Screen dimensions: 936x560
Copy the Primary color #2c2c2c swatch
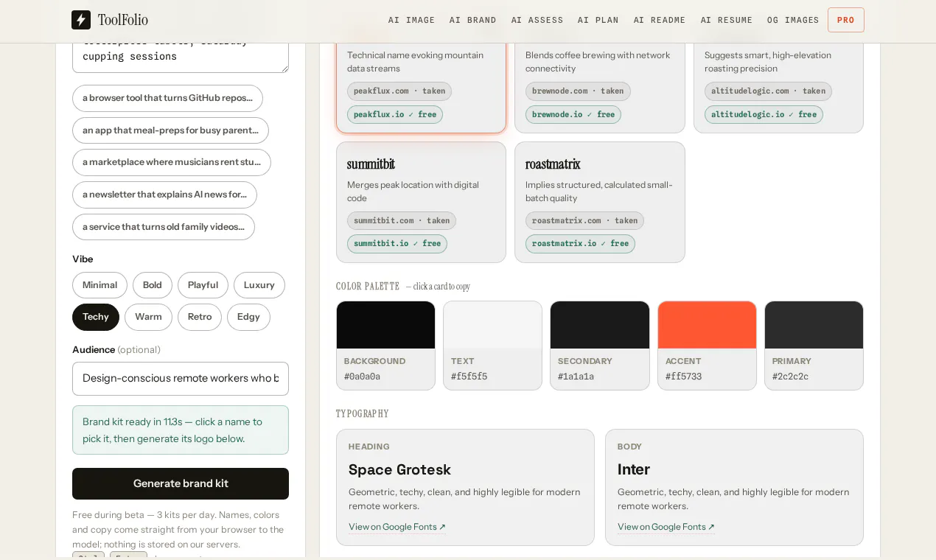coord(814,346)
